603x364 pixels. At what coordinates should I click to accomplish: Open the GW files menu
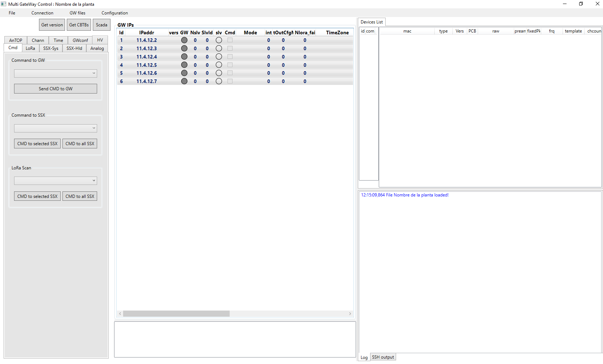pos(77,13)
